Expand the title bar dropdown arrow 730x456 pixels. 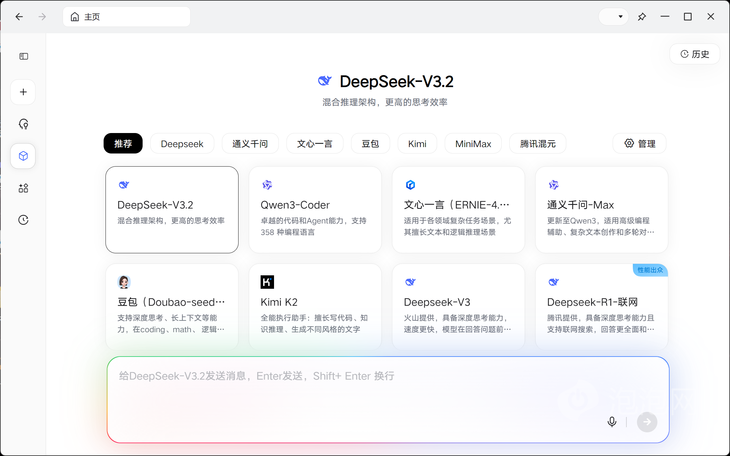620,17
